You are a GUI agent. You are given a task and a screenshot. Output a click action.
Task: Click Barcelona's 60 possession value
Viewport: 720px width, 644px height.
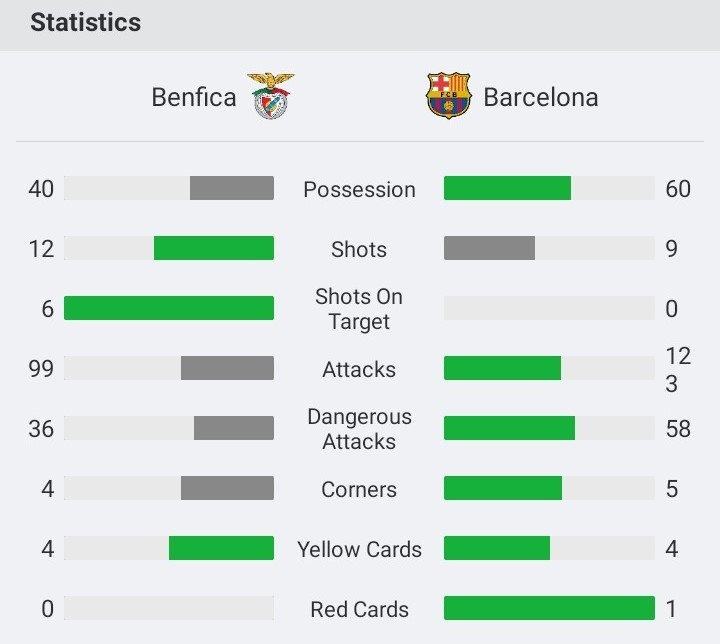point(678,189)
